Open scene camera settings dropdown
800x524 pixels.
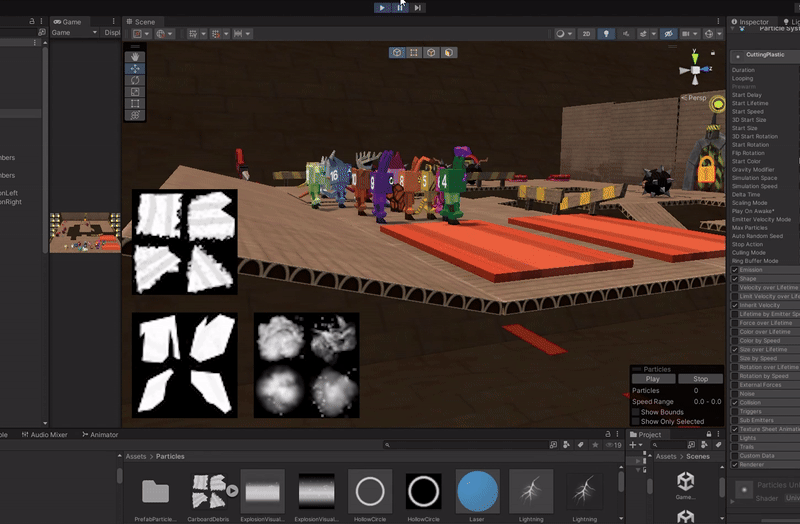click(690, 34)
